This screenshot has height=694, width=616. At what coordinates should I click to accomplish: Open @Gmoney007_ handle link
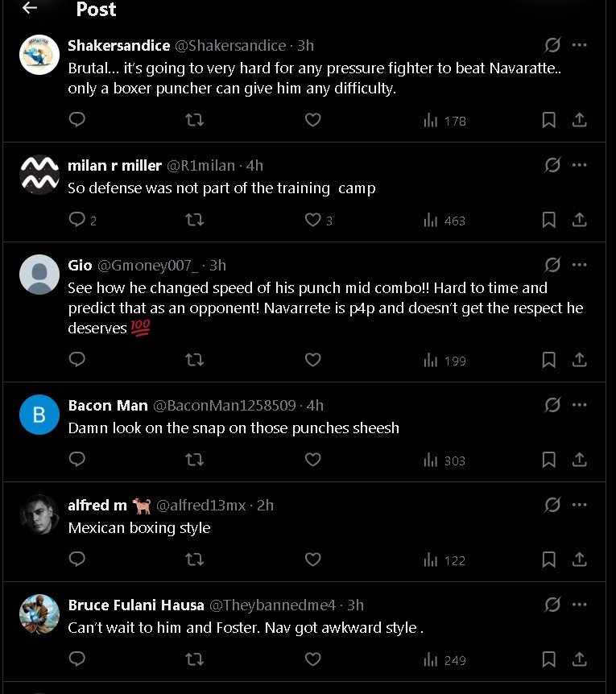(148, 266)
